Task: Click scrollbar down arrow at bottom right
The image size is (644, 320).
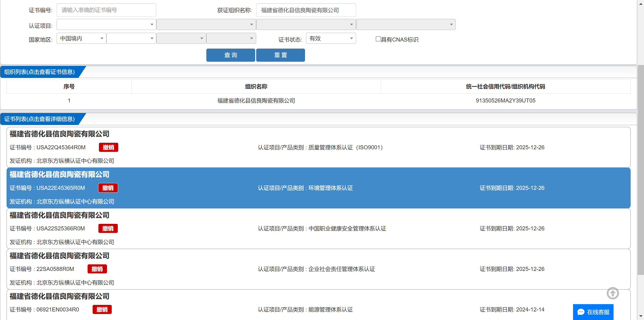Action: pyautogui.click(x=640, y=316)
